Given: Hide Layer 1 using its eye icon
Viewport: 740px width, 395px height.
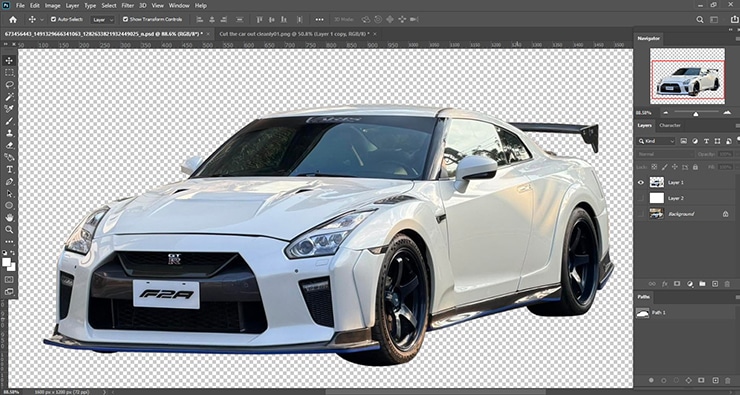Looking at the screenshot, I should 641,182.
